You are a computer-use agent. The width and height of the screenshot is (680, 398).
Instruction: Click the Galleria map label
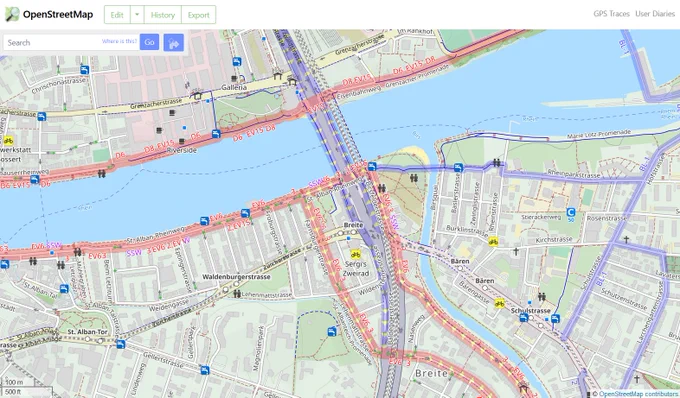coord(234,87)
